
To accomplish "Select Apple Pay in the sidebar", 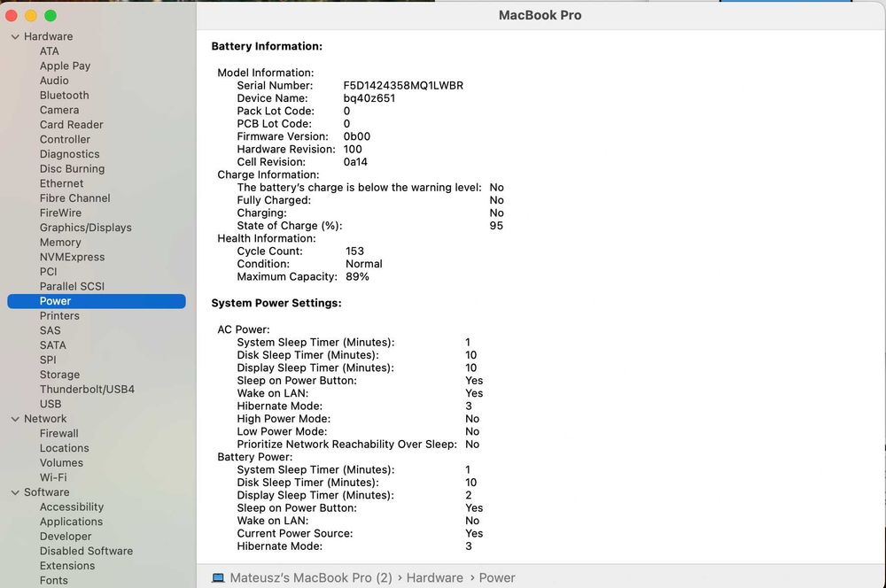I will [x=65, y=66].
